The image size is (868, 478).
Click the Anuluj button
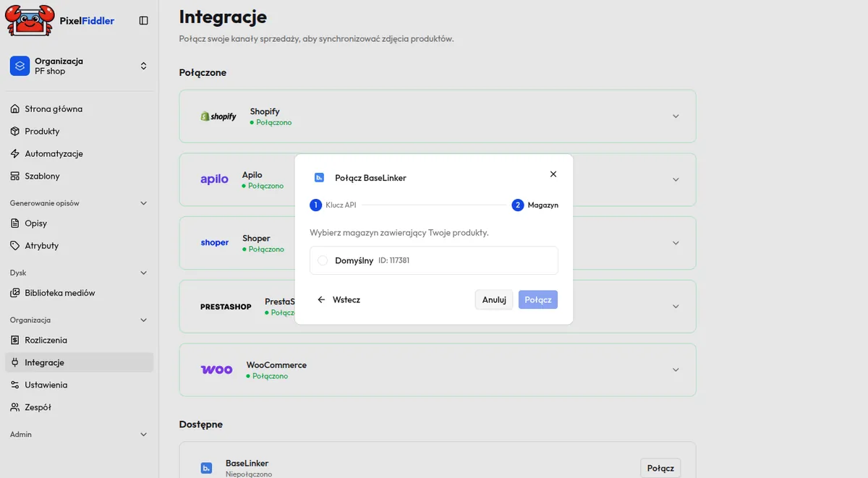tap(494, 299)
